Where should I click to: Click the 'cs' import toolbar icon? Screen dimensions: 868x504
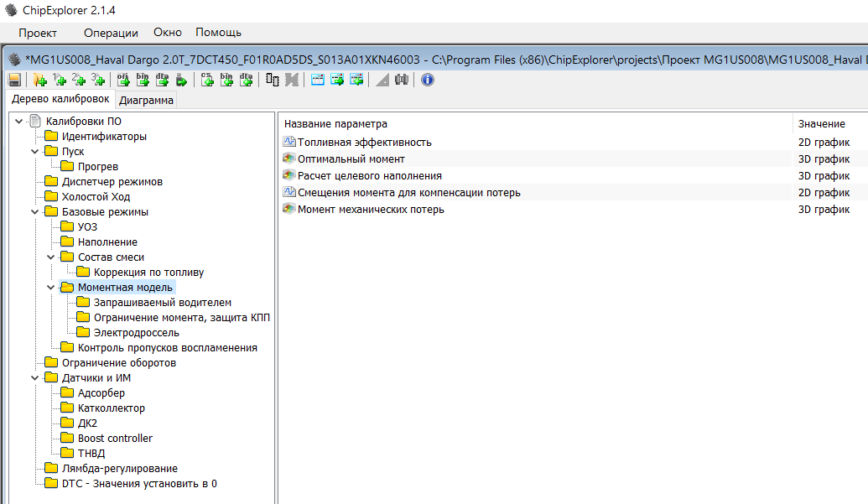click(x=207, y=80)
